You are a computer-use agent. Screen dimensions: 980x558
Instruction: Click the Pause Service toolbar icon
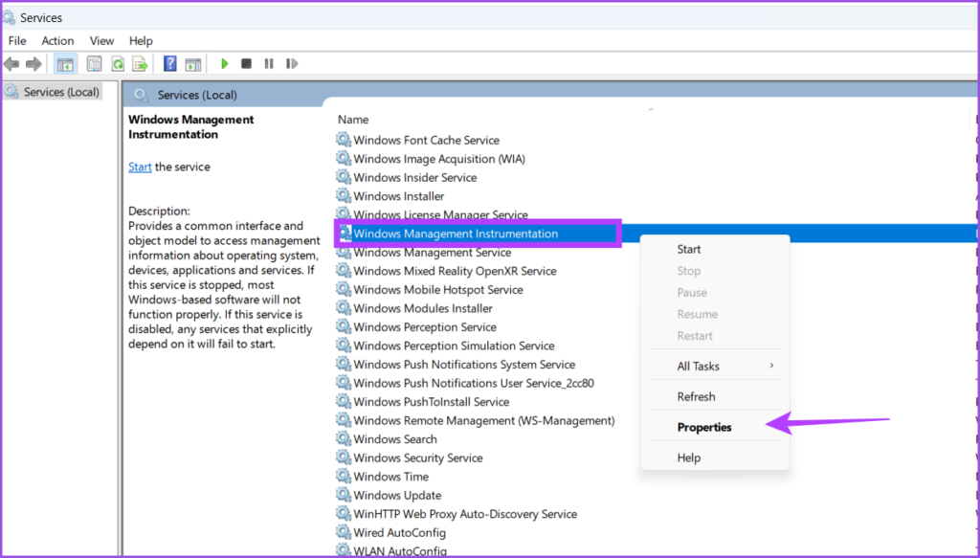click(x=269, y=64)
